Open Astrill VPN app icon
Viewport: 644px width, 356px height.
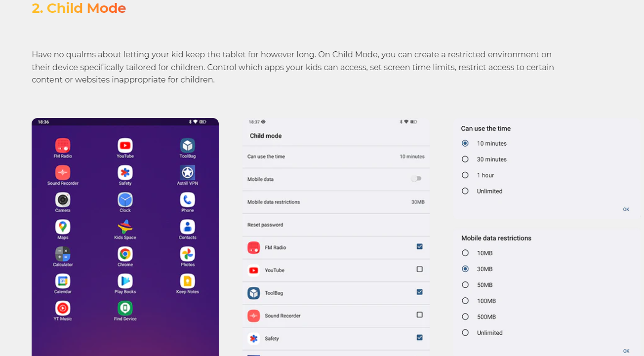(x=188, y=173)
